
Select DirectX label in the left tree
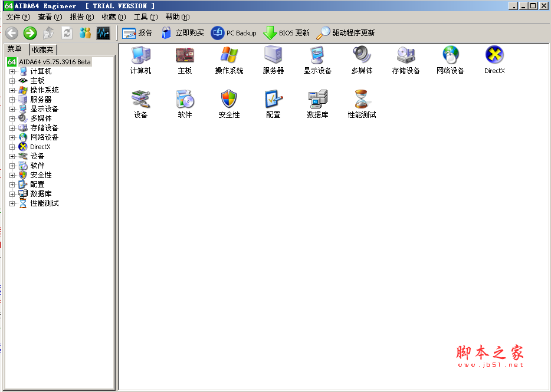[41, 147]
